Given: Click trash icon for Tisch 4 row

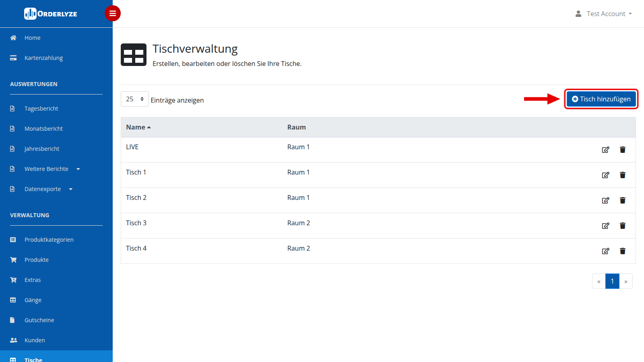Looking at the screenshot, I should pyautogui.click(x=623, y=251).
